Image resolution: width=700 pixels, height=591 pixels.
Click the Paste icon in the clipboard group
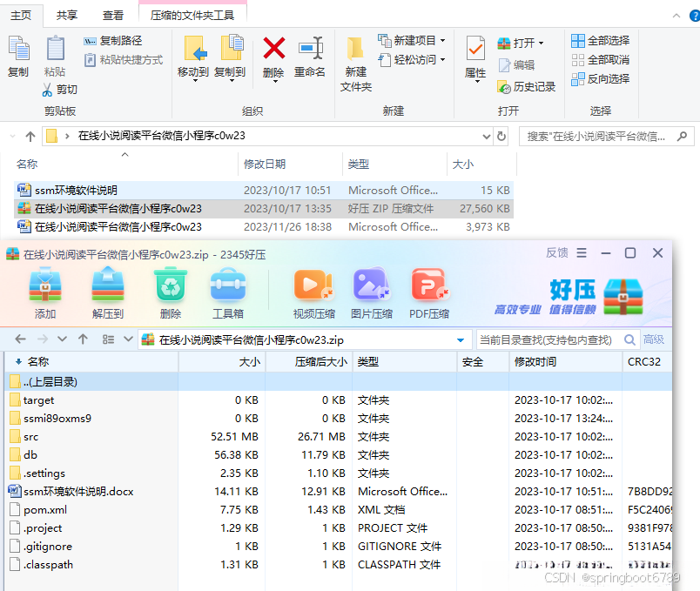pos(56,48)
